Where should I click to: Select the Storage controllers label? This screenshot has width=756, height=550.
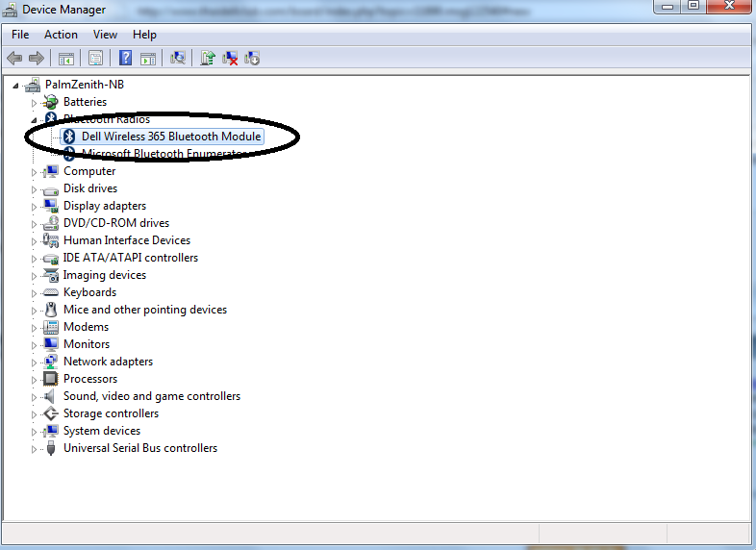(111, 413)
